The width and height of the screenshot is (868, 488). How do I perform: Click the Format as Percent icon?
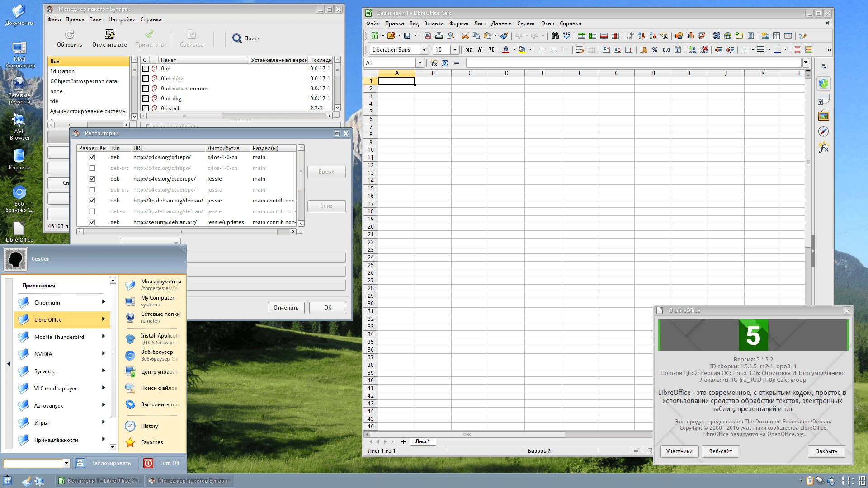[655, 50]
